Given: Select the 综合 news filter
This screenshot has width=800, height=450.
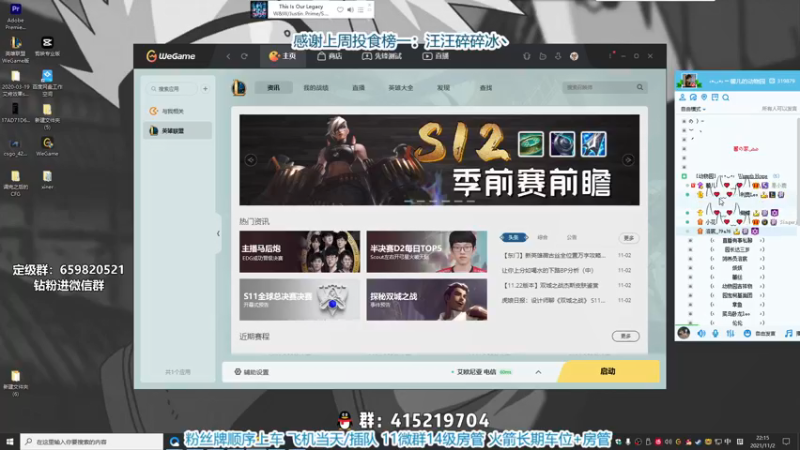Looking at the screenshot, I should pyautogui.click(x=542, y=237).
